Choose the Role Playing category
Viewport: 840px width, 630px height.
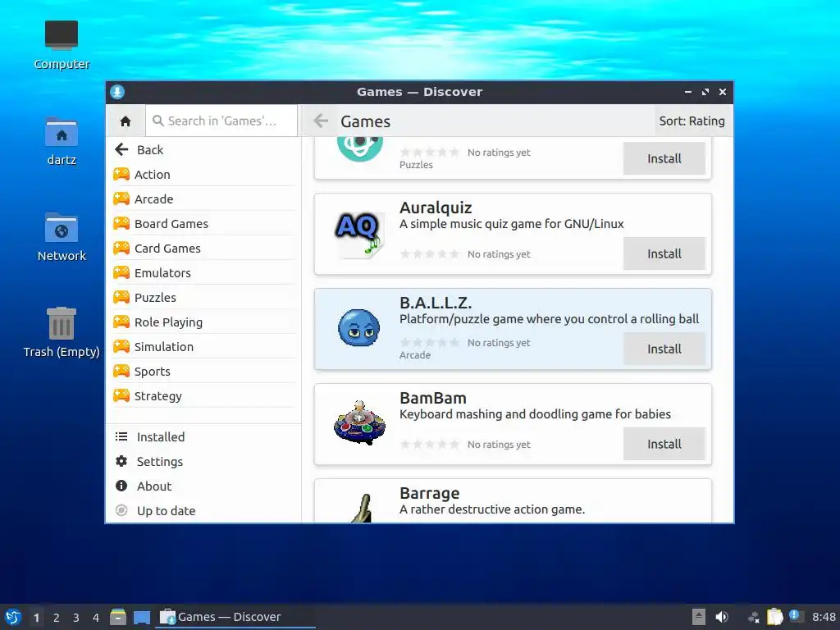(x=203, y=322)
